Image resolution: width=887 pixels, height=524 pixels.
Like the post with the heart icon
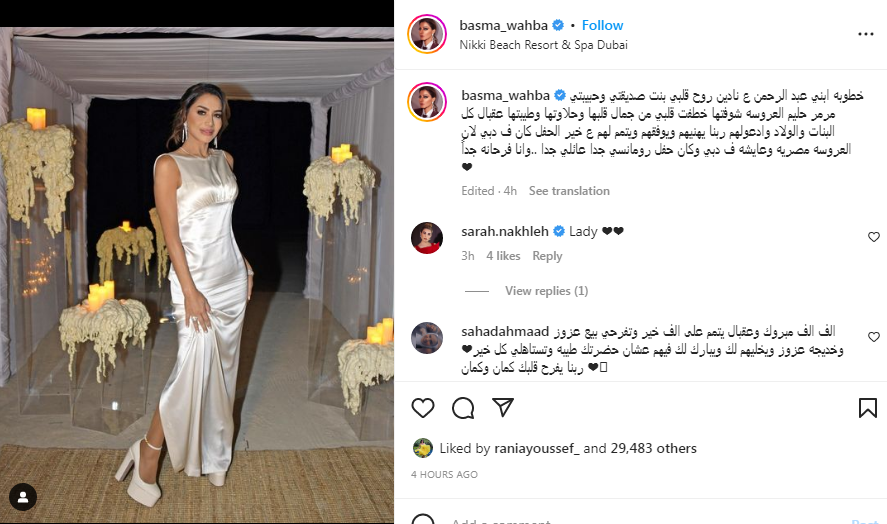coord(423,408)
